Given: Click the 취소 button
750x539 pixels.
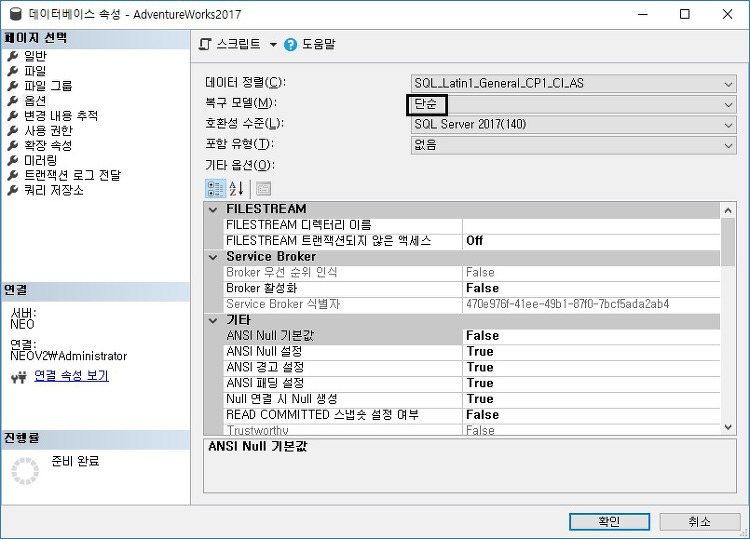Looking at the screenshot, I should 700,522.
